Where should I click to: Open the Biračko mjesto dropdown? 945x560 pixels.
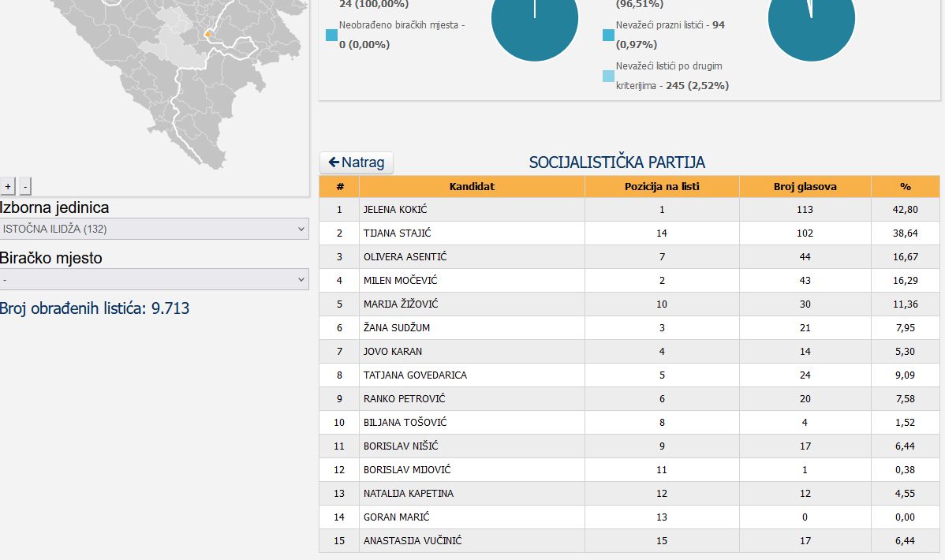[155, 280]
